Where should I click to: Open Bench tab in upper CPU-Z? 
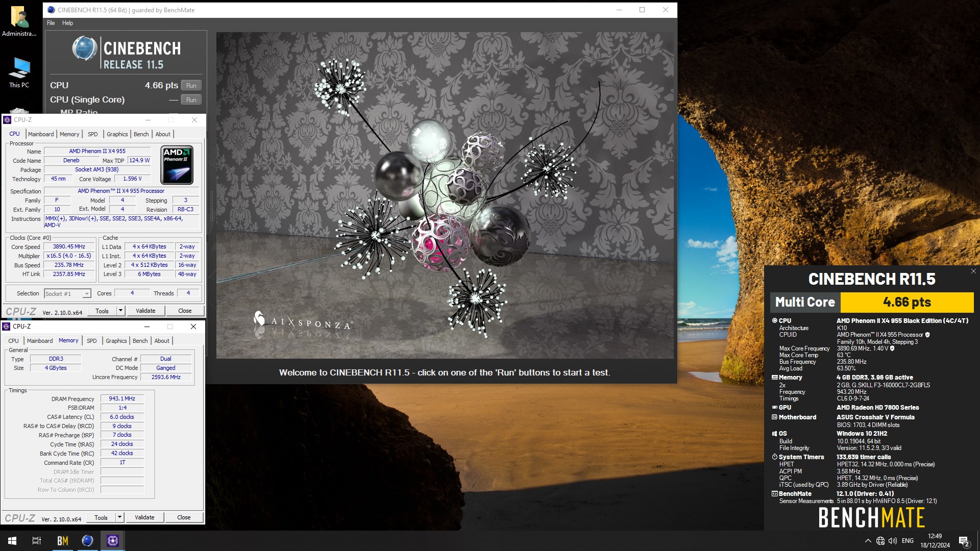(141, 134)
